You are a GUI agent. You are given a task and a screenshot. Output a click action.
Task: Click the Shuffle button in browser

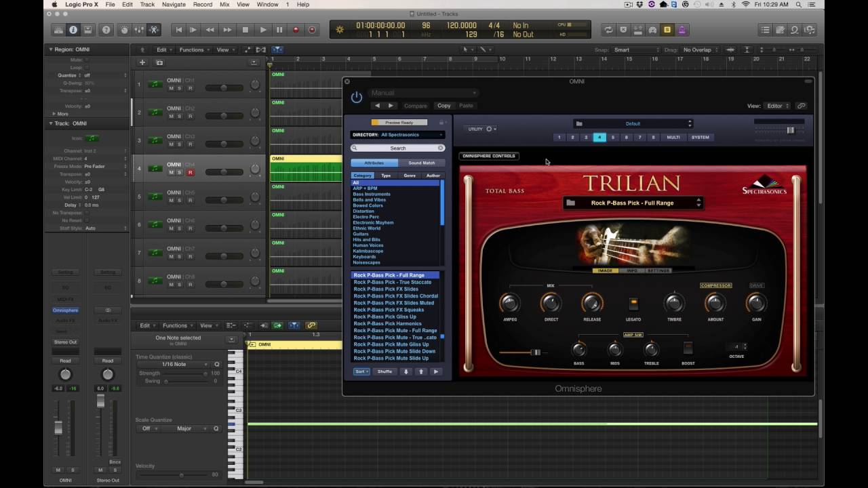[x=384, y=371]
